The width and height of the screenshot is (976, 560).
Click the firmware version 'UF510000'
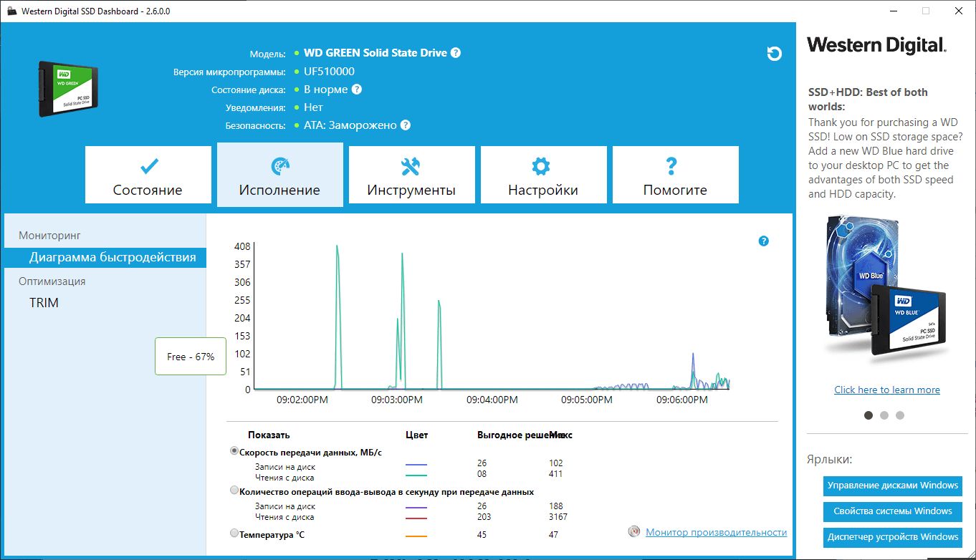329,72
